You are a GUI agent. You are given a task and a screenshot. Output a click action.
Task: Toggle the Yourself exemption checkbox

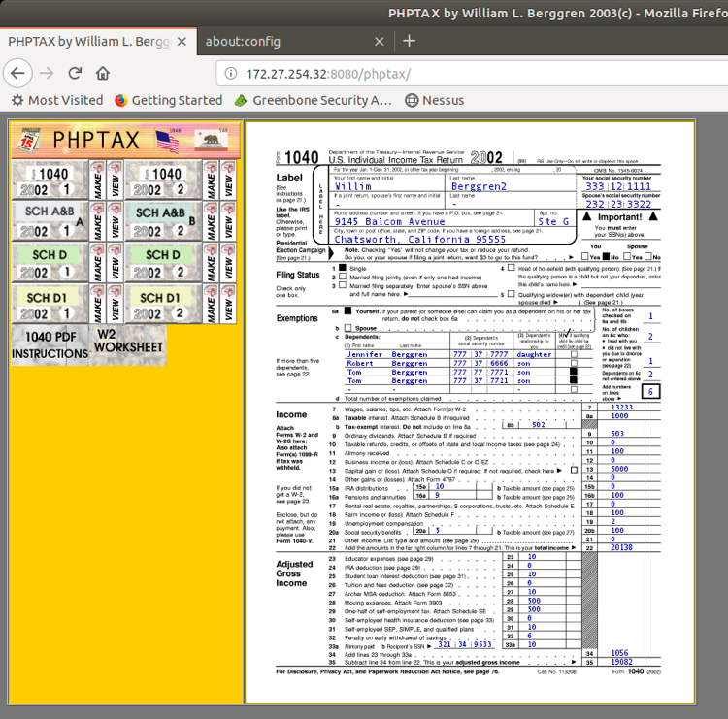[347, 311]
